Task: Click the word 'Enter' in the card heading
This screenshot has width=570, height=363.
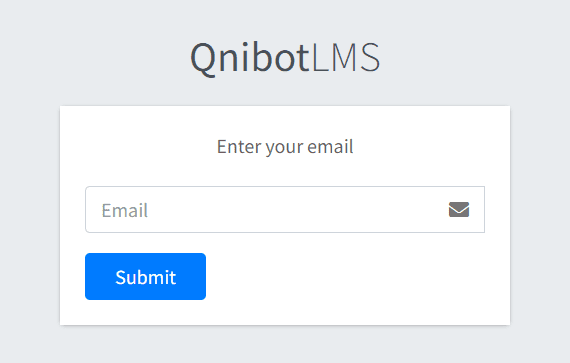Action: 239,146
